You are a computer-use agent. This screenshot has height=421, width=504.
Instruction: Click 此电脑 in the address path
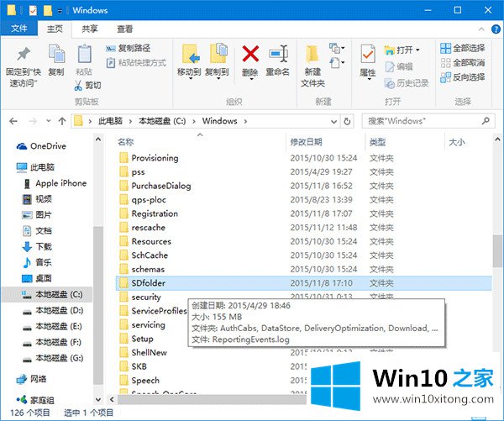[110, 121]
